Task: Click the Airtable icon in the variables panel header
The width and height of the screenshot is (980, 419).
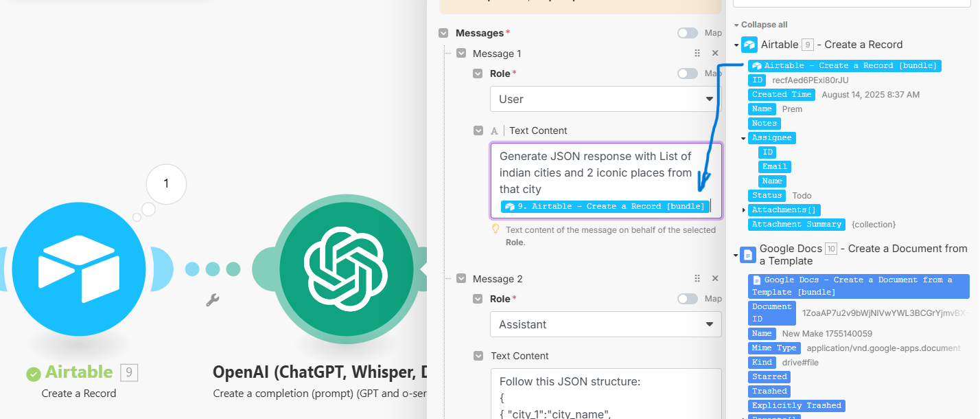Action: point(749,45)
